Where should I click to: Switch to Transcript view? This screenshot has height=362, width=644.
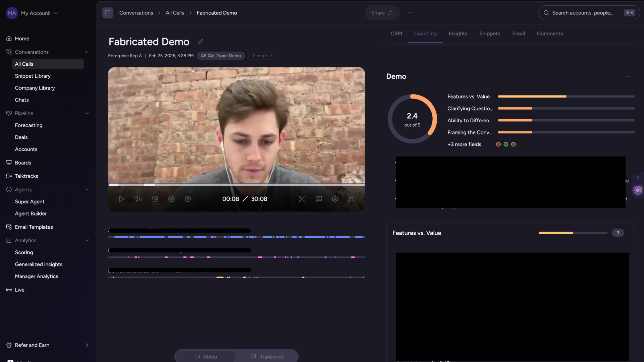267,357
